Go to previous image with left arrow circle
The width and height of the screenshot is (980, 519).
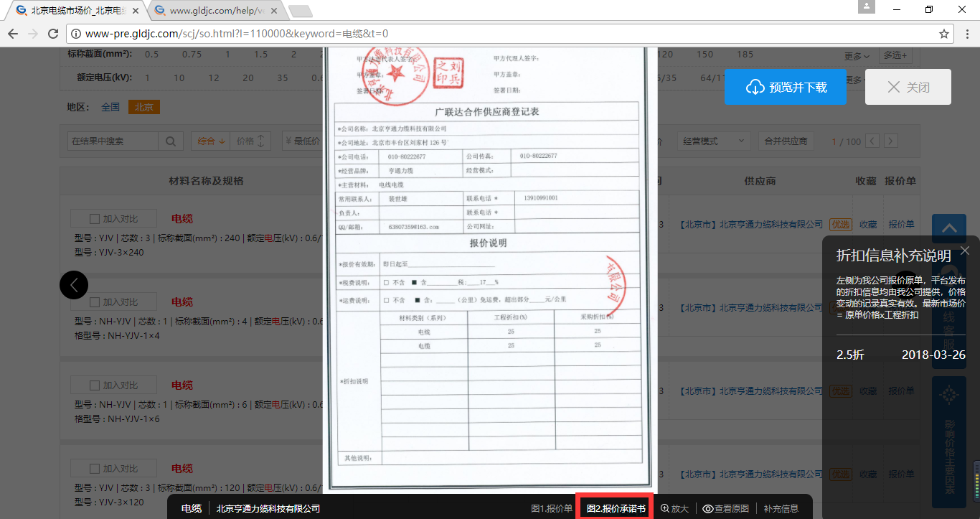click(74, 285)
